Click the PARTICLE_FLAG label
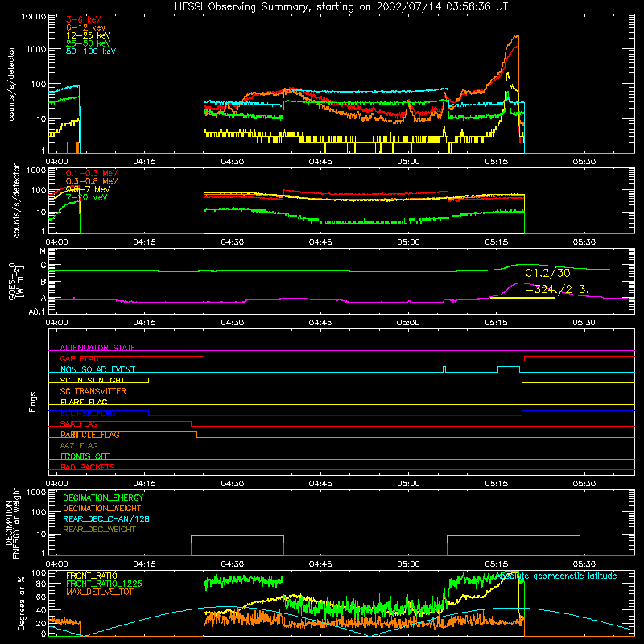Screen dimensions: 644x644 click(x=90, y=435)
